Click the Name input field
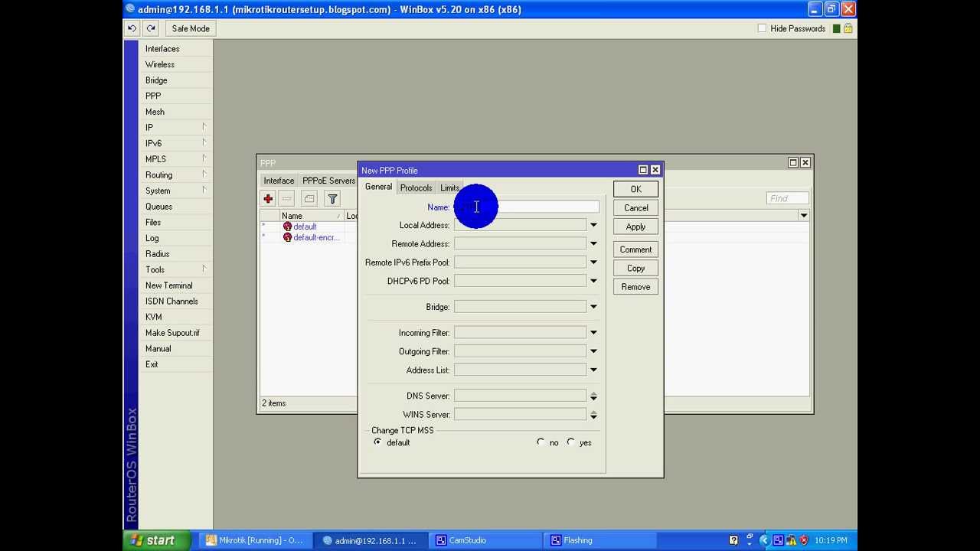 (x=527, y=207)
